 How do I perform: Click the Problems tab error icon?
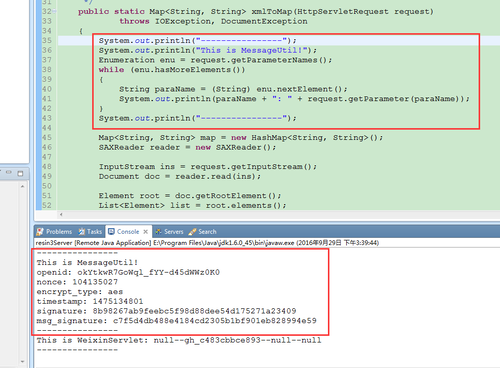tap(40, 232)
